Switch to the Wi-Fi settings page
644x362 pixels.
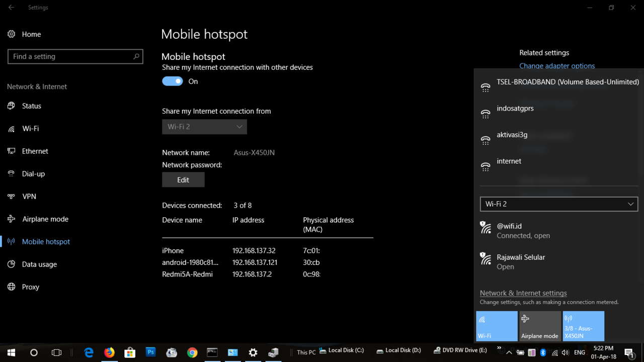click(31, 129)
